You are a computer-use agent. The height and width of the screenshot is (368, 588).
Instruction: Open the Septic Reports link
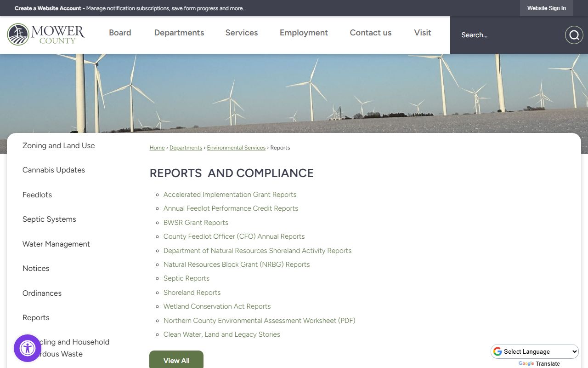point(187,278)
